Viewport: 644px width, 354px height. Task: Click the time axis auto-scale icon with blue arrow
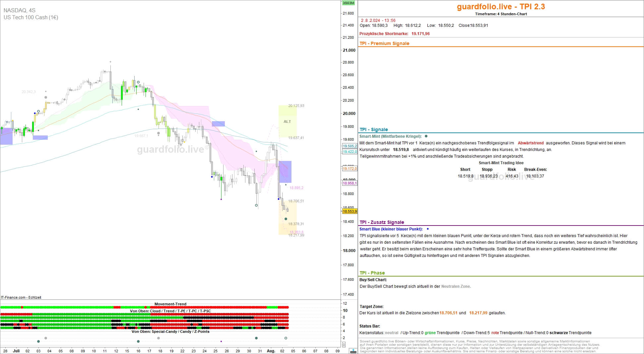tap(353, 351)
